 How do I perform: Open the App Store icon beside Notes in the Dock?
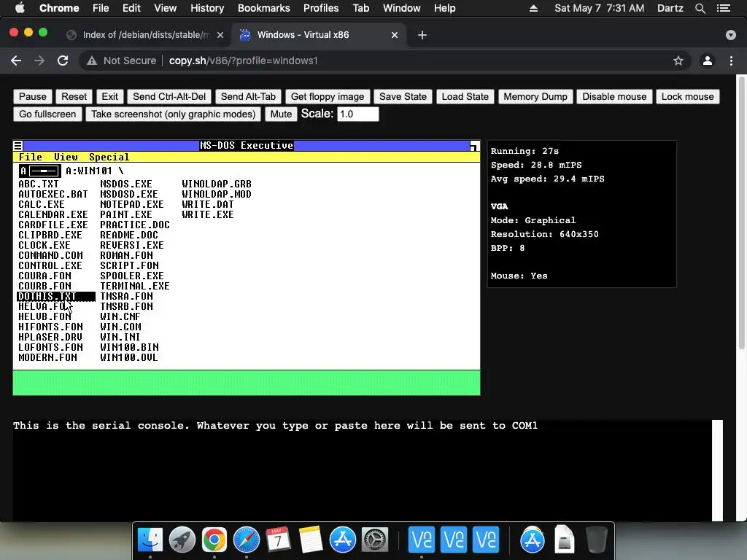pos(343,540)
